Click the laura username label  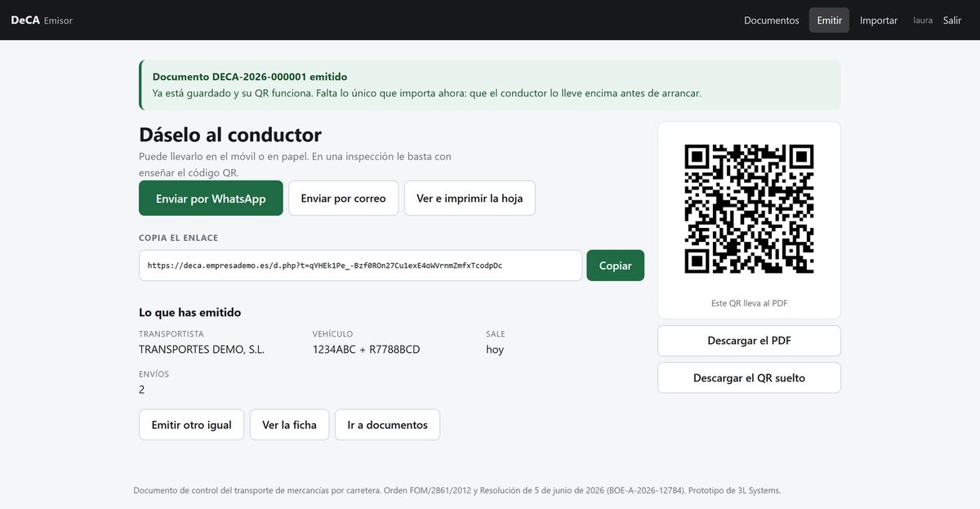click(923, 20)
